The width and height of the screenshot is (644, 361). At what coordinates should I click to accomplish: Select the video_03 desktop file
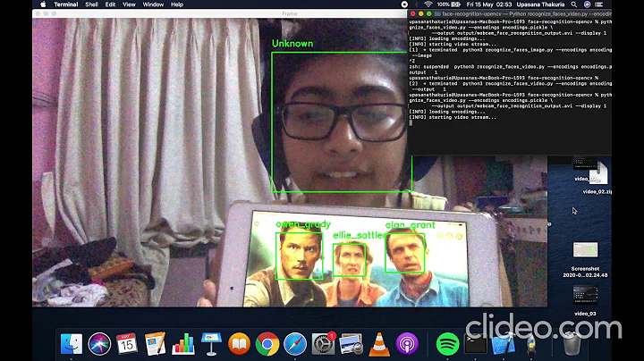(585, 300)
